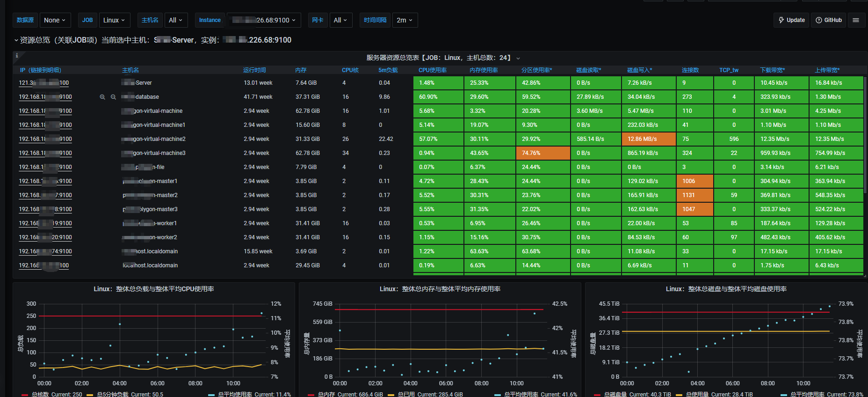868x397 pixels.
Task: Sort by the CPU核 column header
Action: pyautogui.click(x=350, y=70)
